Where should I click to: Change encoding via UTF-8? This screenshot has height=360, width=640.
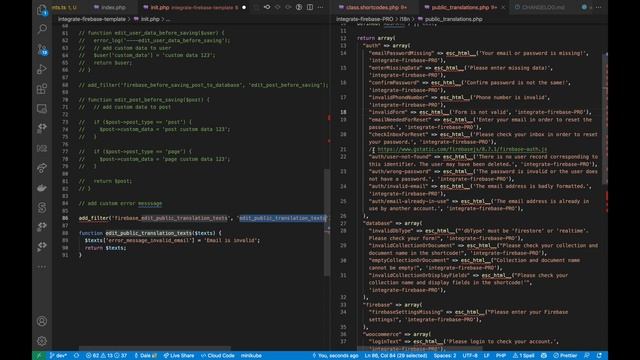tap(470, 356)
